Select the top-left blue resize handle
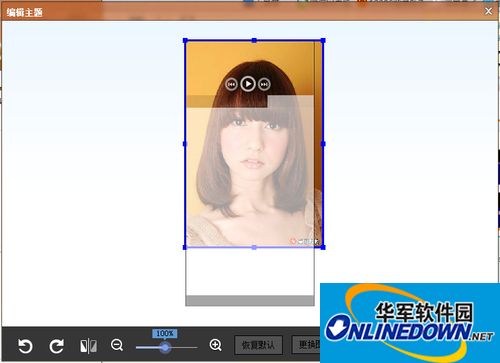This screenshot has width=500, height=363. (x=185, y=40)
